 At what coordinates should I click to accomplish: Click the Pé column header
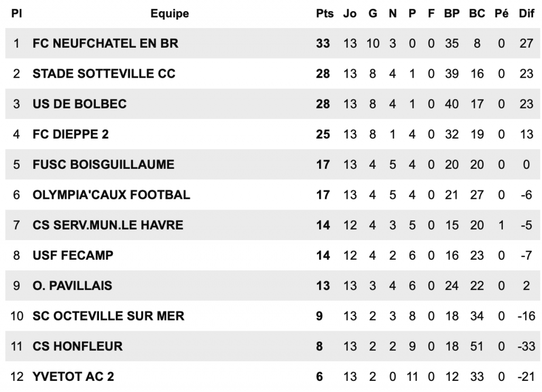point(501,14)
